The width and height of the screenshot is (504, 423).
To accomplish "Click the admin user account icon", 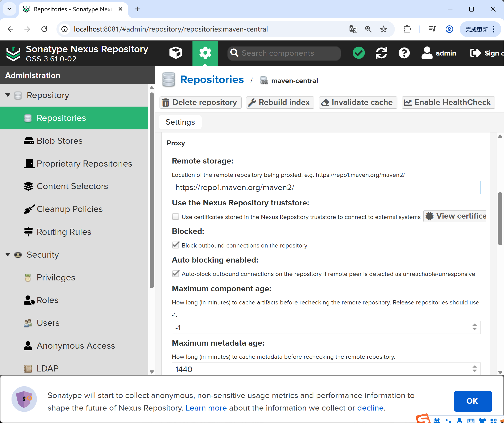I will point(427,53).
